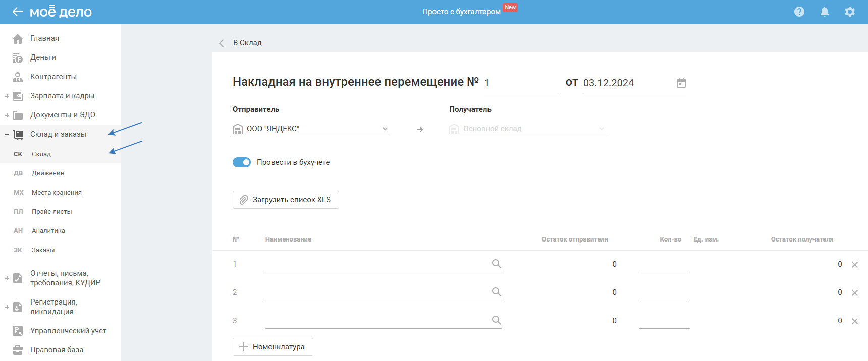The height and width of the screenshot is (361, 868).
Task: Click search magnifier in row 1 name field
Action: coord(496,264)
